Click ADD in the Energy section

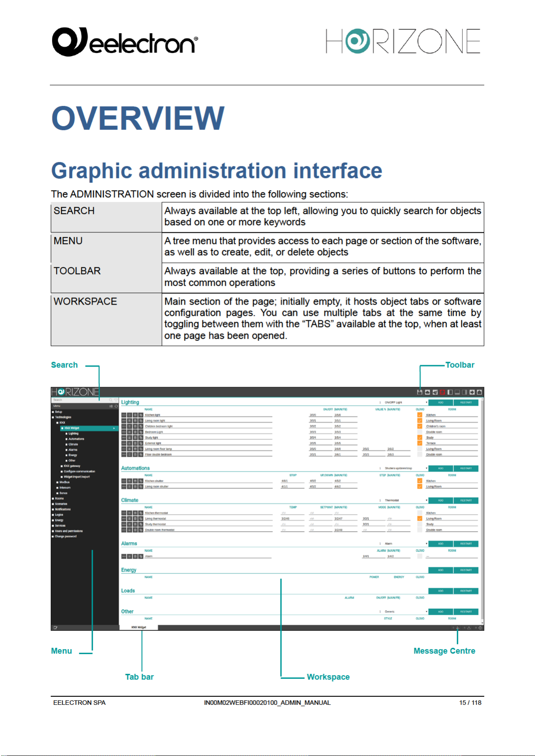[x=441, y=570]
